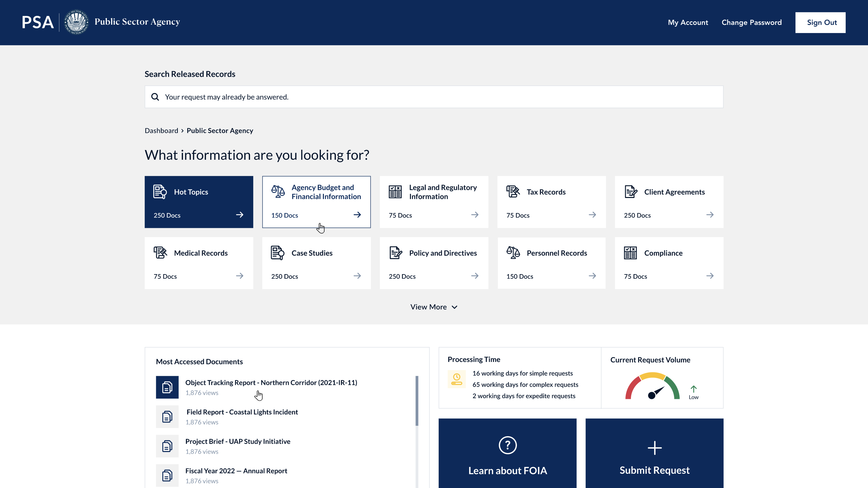Click the Hot Topics document icon
This screenshot has width=868, height=488.
click(160, 192)
